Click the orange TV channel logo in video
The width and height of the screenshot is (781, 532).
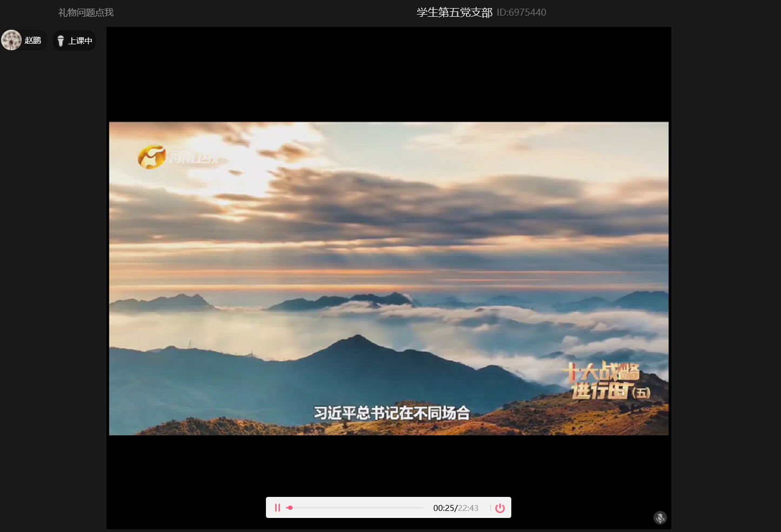pos(151,157)
